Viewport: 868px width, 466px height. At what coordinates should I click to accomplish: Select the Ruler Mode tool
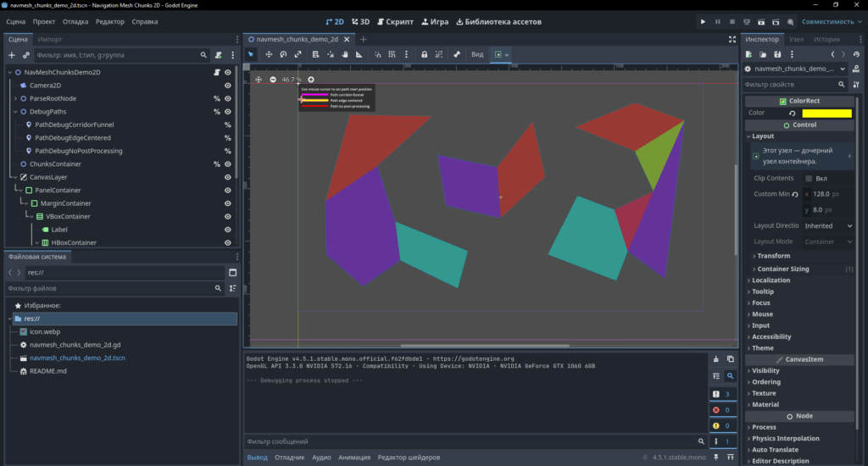pyautogui.click(x=359, y=54)
